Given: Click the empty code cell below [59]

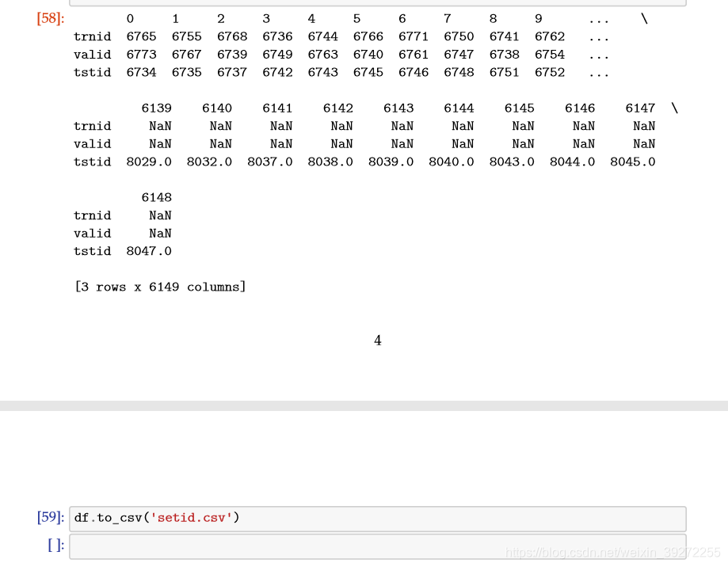Looking at the screenshot, I should tap(377, 546).
